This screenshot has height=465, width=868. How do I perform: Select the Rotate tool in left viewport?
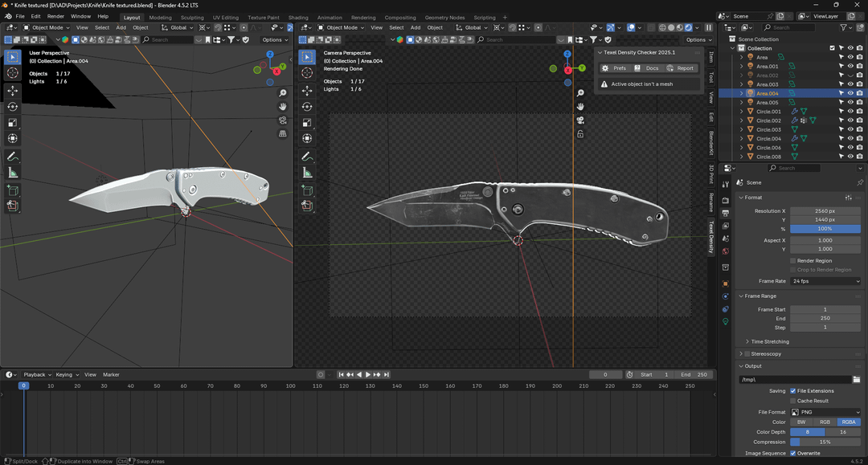pos(13,107)
